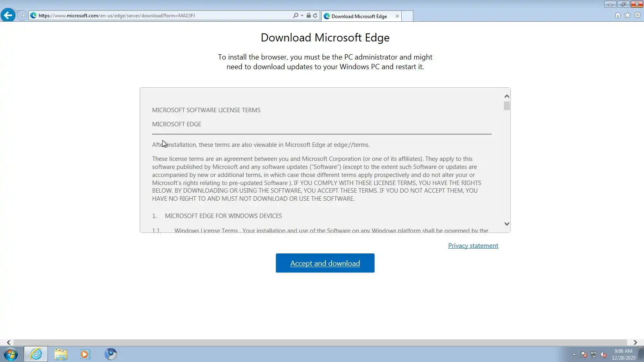
Task: Open the Privacy statement link
Action: point(473,246)
